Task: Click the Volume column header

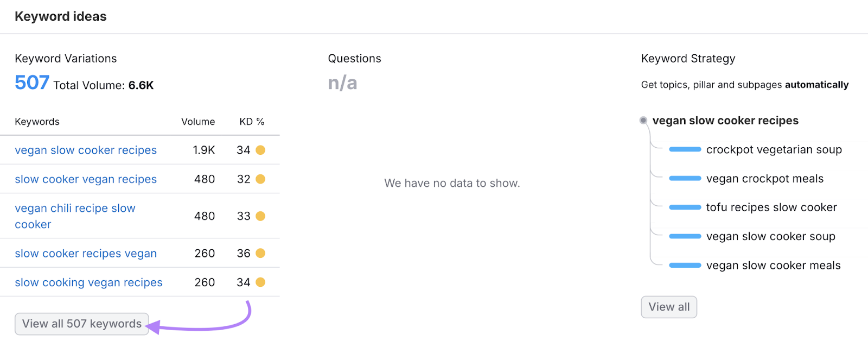Action: point(198,122)
